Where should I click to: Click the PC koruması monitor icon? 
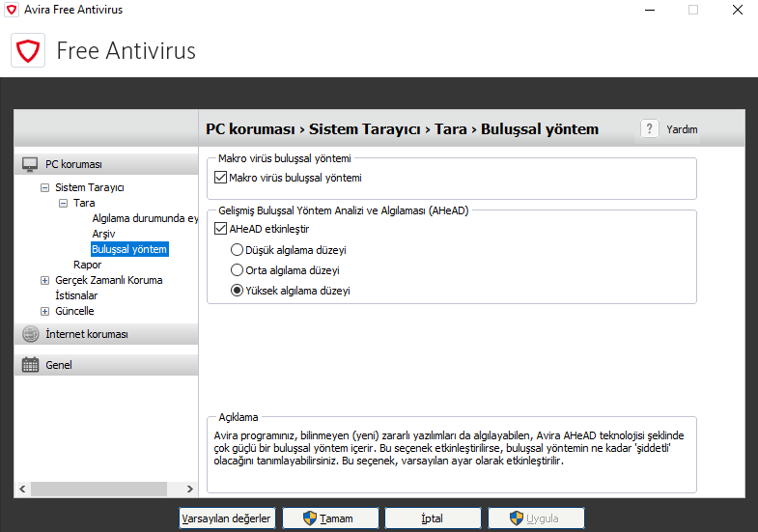point(30,164)
